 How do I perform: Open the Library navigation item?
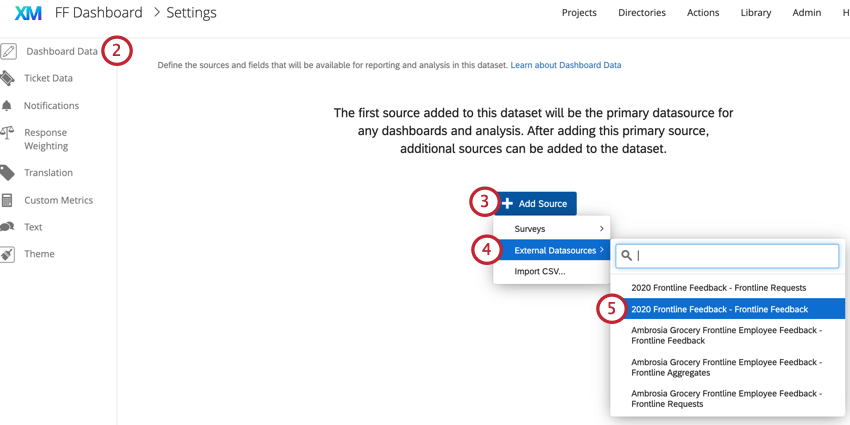coord(756,13)
